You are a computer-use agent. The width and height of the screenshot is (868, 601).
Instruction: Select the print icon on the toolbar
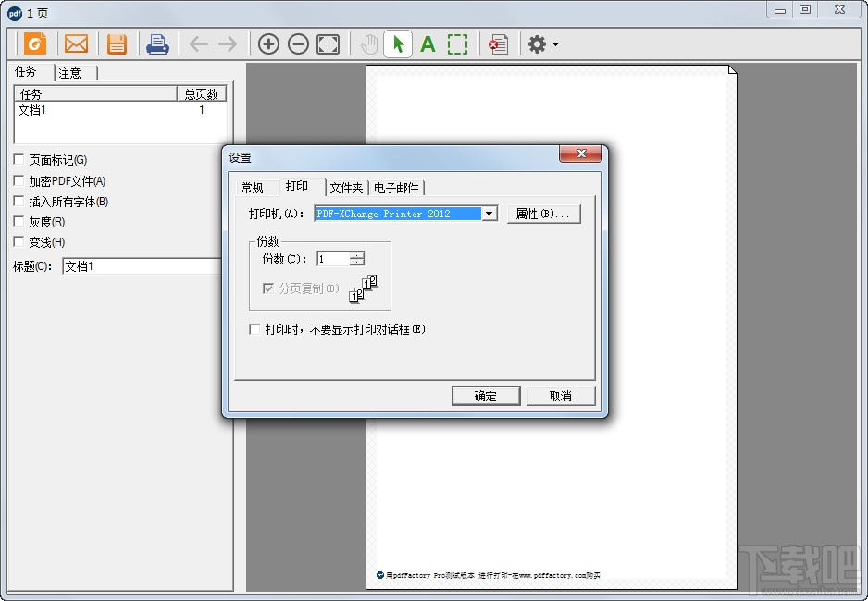point(157,43)
